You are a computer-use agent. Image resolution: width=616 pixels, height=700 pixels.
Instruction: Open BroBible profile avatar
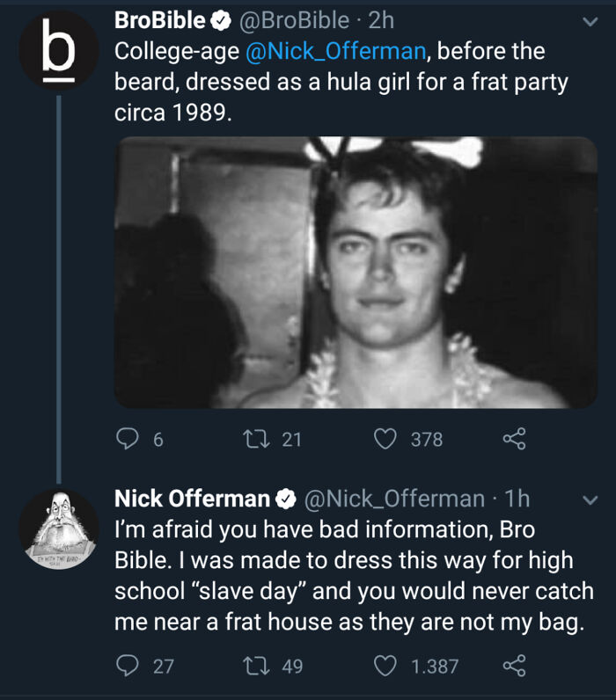coord(58,49)
